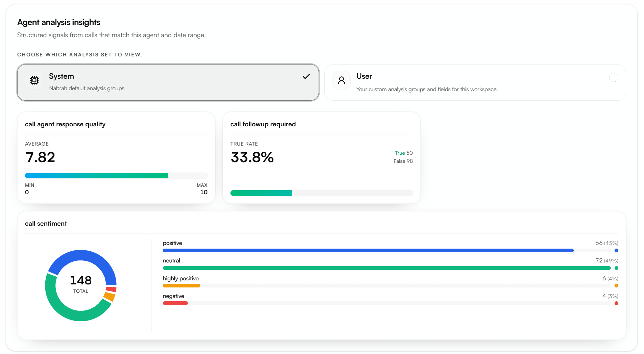The image size is (644, 354).
Task: Click the orange dot beside highly positive count
Action: click(x=616, y=286)
